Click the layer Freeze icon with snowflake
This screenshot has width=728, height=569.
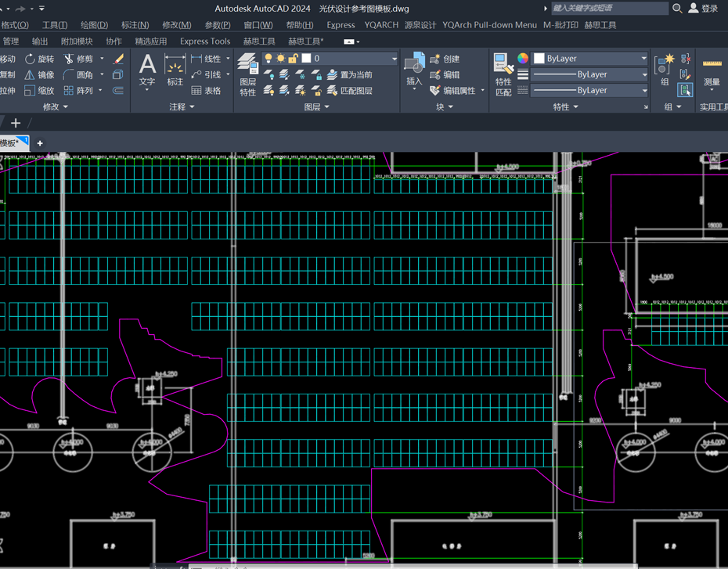(x=301, y=74)
